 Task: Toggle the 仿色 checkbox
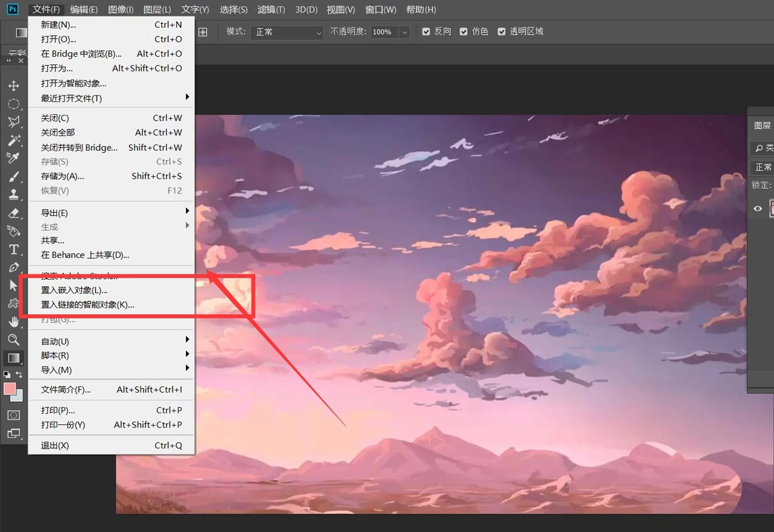(x=463, y=32)
